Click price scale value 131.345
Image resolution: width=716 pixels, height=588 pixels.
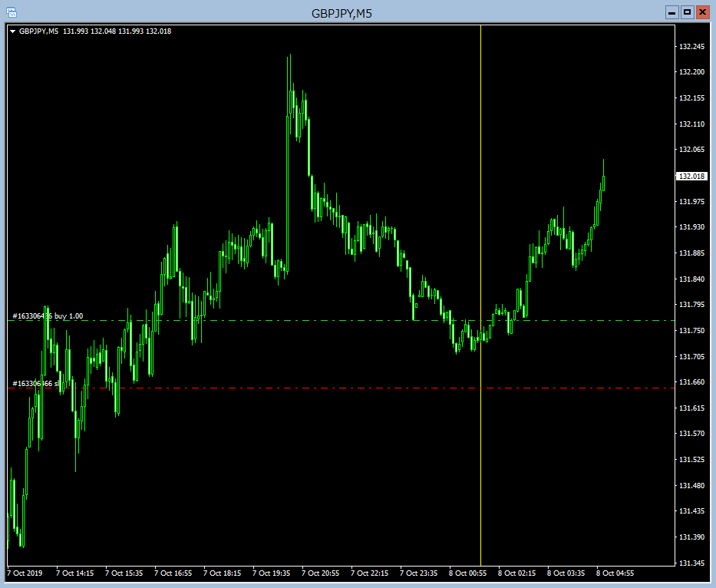click(691, 563)
